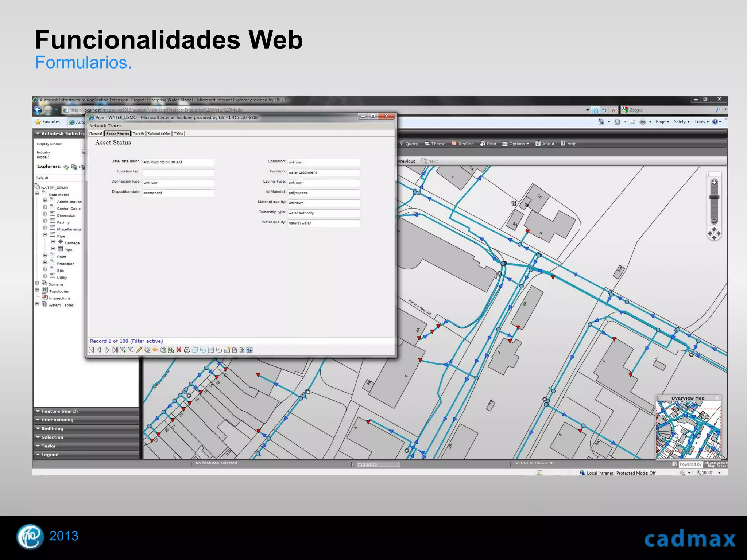Select the WATER_DEMO tree root

pos(54,188)
